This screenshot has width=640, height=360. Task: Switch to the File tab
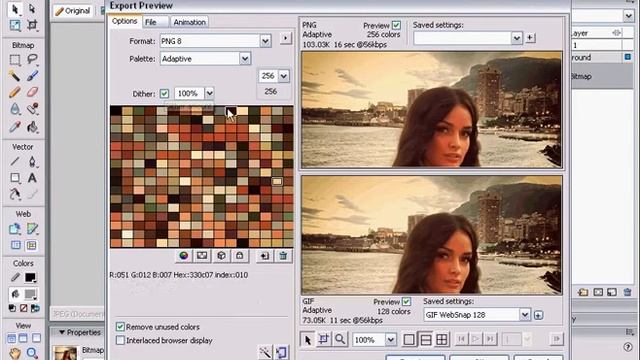click(x=151, y=22)
